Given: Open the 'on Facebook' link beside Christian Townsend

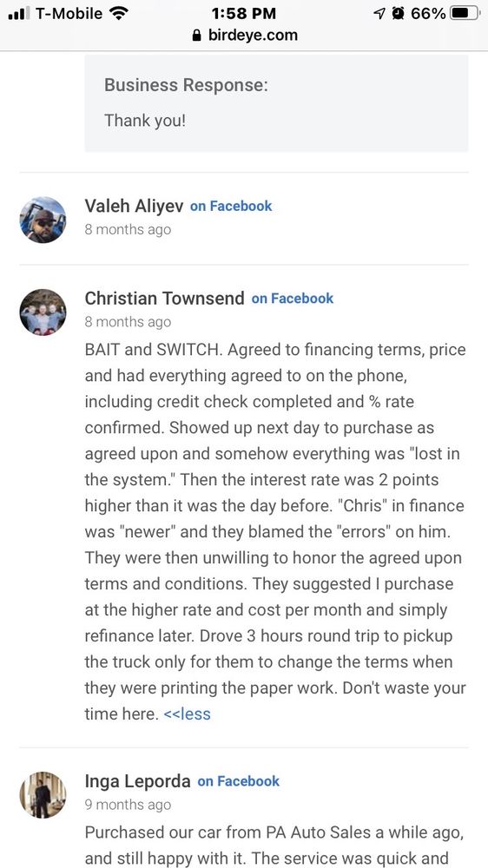Looking at the screenshot, I should click(x=293, y=299).
